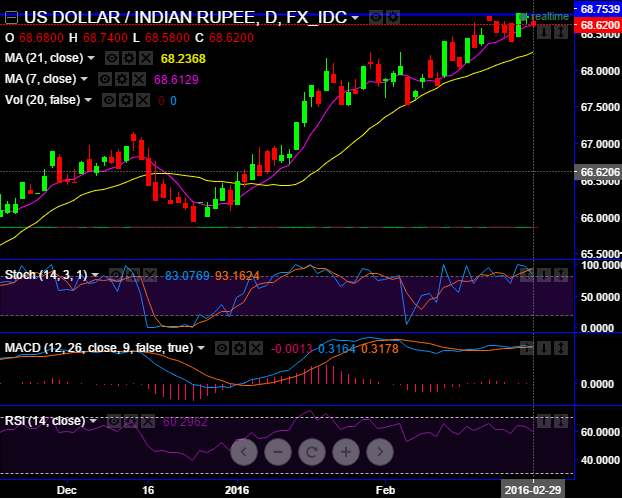Click the grey 66.6206 crosshair price label
The width and height of the screenshot is (622, 499).
click(598, 172)
